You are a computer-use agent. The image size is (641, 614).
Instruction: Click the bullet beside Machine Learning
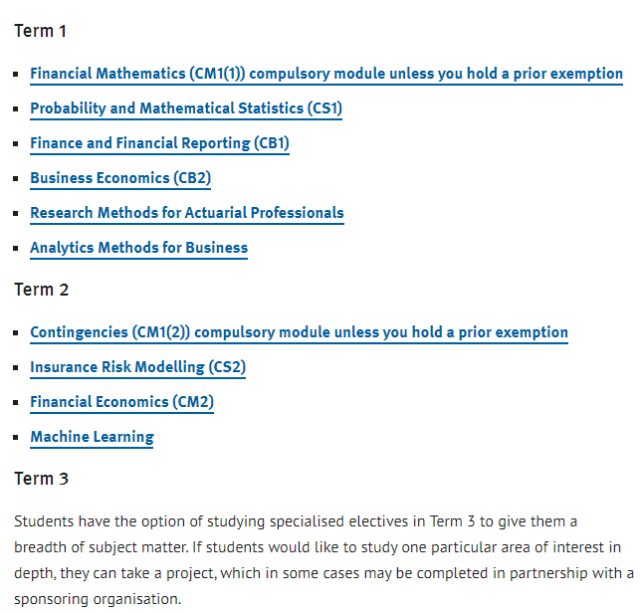16,437
